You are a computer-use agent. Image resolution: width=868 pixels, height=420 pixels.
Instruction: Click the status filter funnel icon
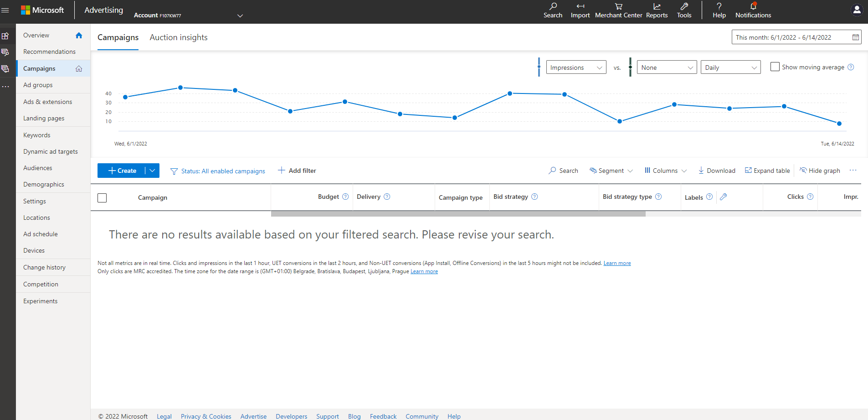pos(174,171)
